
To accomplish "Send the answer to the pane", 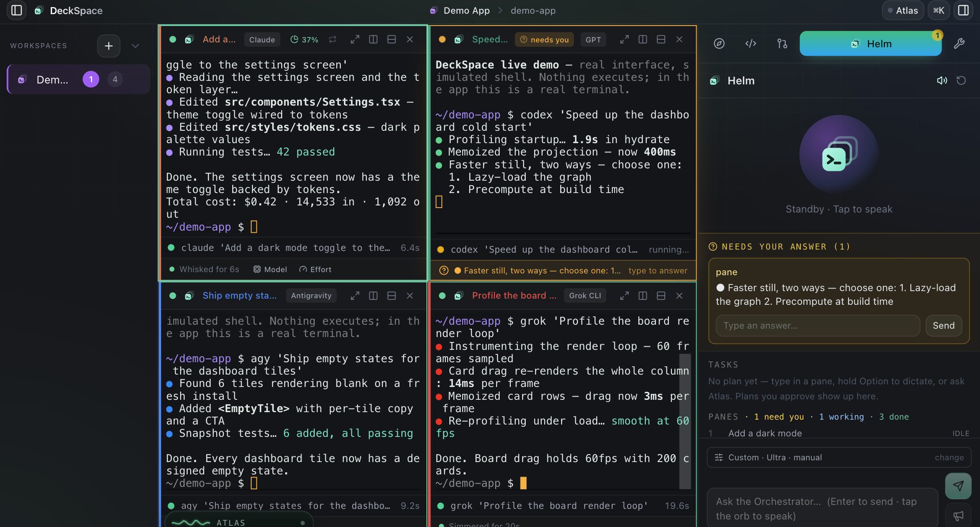I will pyautogui.click(x=943, y=326).
